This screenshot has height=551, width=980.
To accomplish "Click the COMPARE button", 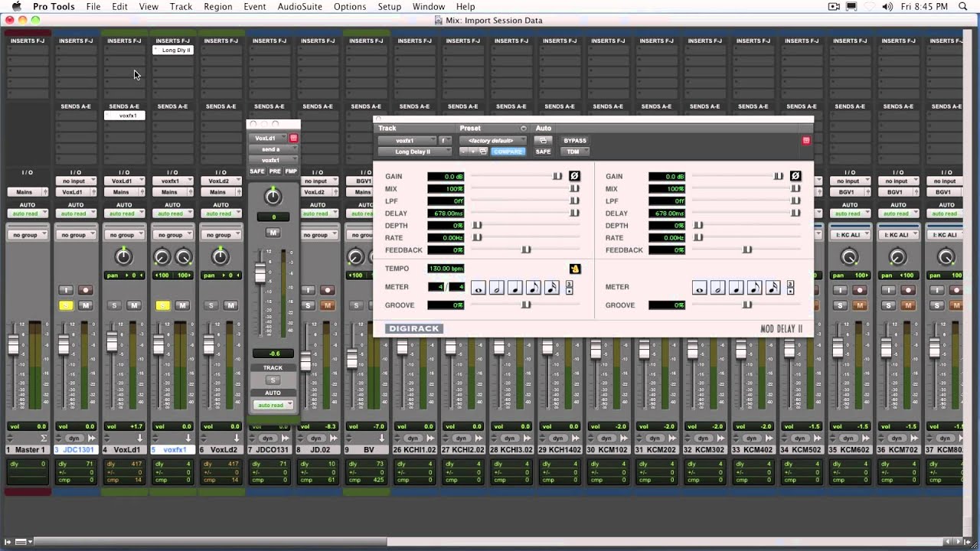I will click(x=508, y=152).
